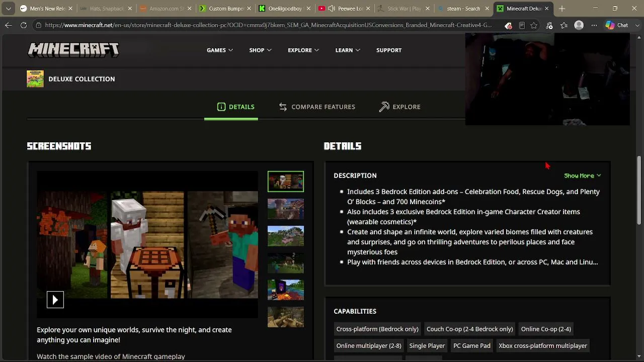Image resolution: width=644 pixels, height=362 pixels.
Task: Select the sixth screenshot thumbnail
Action: click(x=286, y=317)
